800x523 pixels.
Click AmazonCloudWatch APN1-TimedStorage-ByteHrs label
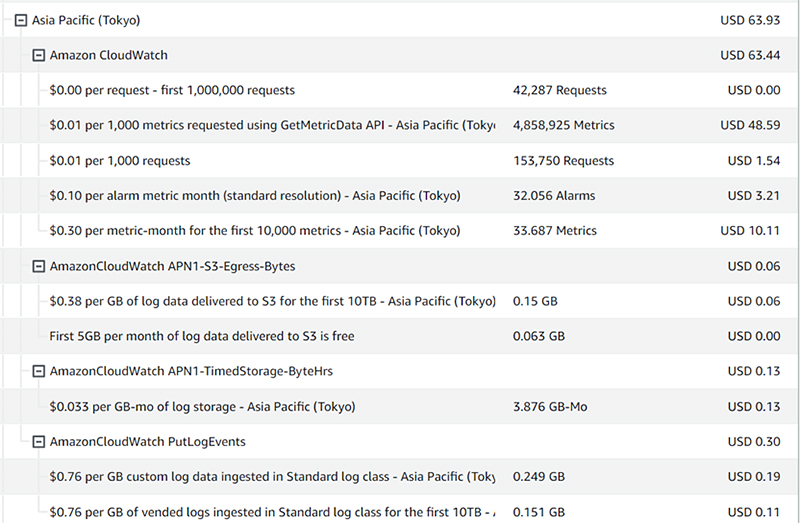point(191,371)
